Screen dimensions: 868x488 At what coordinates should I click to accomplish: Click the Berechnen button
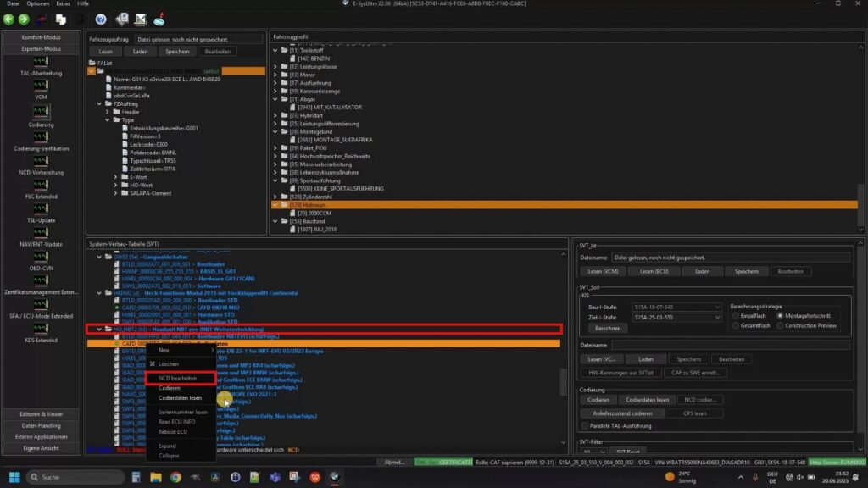pos(609,328)
